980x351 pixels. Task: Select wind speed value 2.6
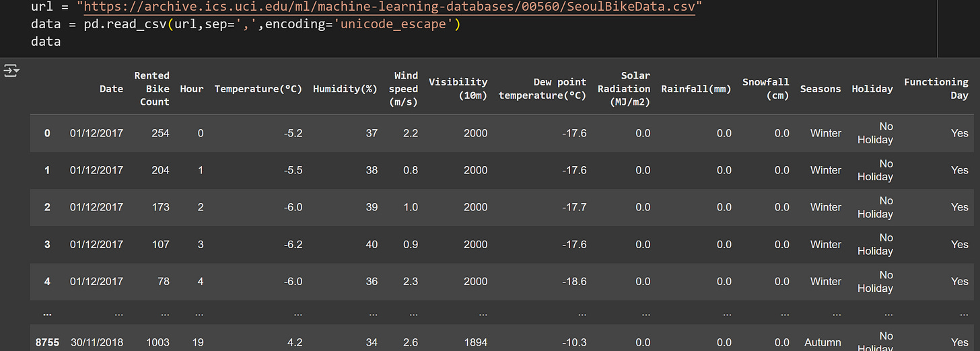pos(410,342)
